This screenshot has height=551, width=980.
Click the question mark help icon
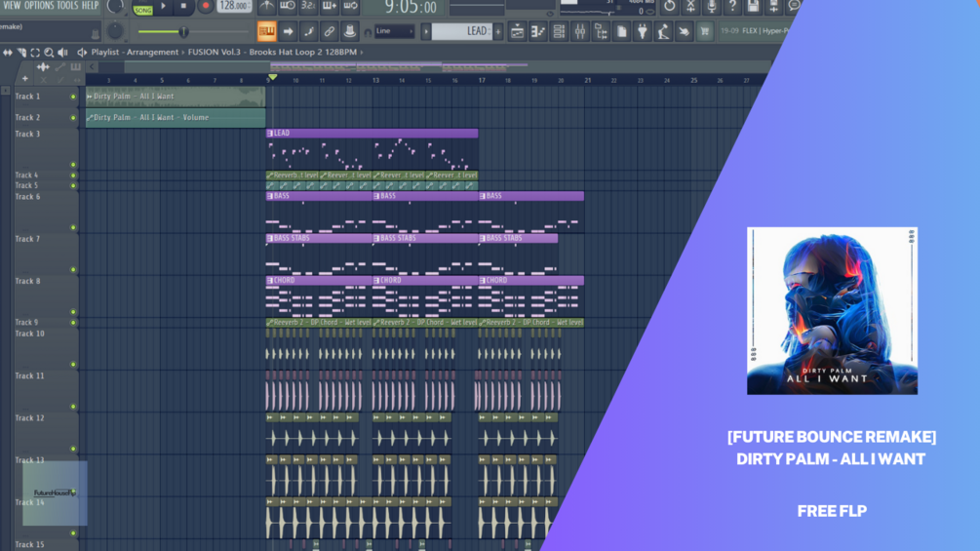coord(732,6)
